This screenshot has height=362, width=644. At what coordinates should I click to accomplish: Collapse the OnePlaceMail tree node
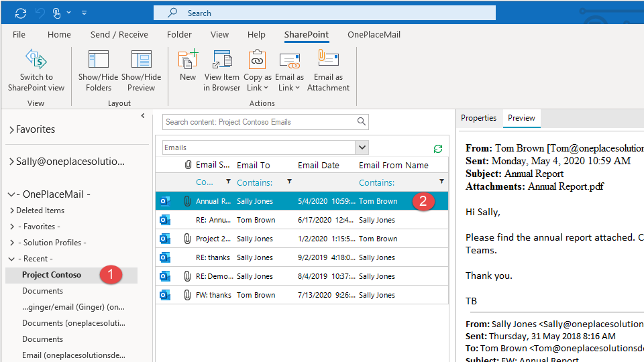[11, 194]
